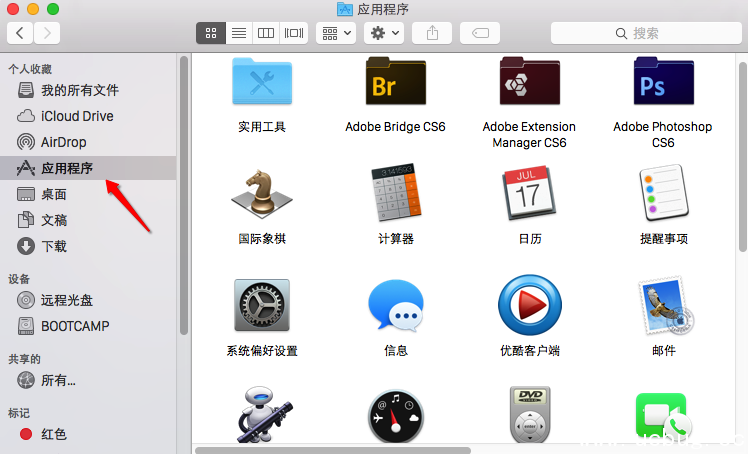Click the 邮件 label text
The image size is (748, 454).
click(664, 351)
